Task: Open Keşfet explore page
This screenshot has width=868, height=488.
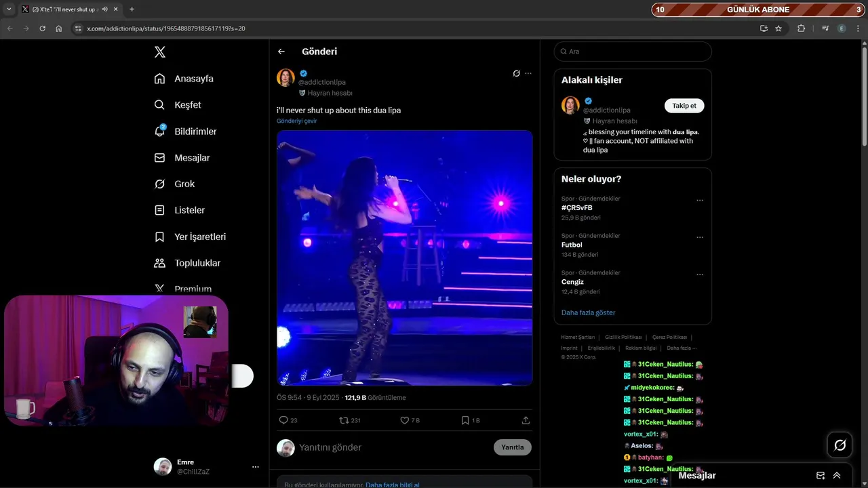Action: tap(178, 105)
